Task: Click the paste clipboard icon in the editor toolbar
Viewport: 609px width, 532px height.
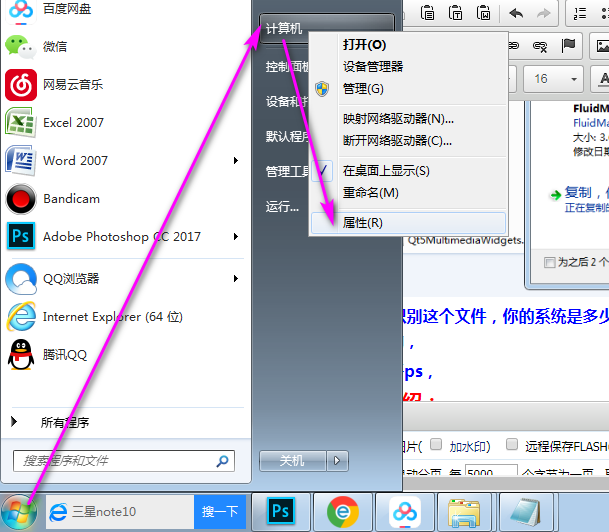Action: click(427, 13)
